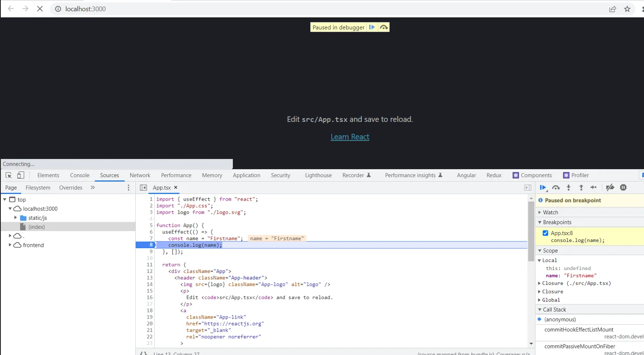Image resolution: width=644 pixels, height=355 pixels.
Task: Open the Elements panel tab
Action: [x=48, y=175]
